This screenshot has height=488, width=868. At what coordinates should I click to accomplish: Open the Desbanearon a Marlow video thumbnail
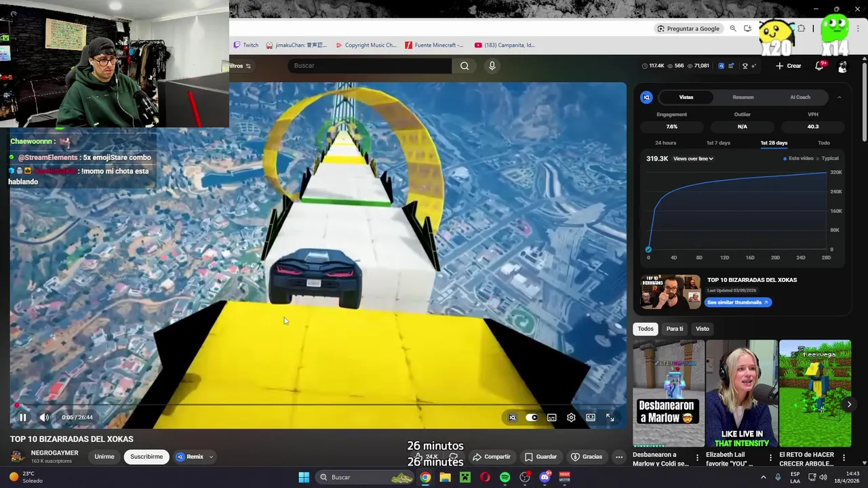[668, 394]
